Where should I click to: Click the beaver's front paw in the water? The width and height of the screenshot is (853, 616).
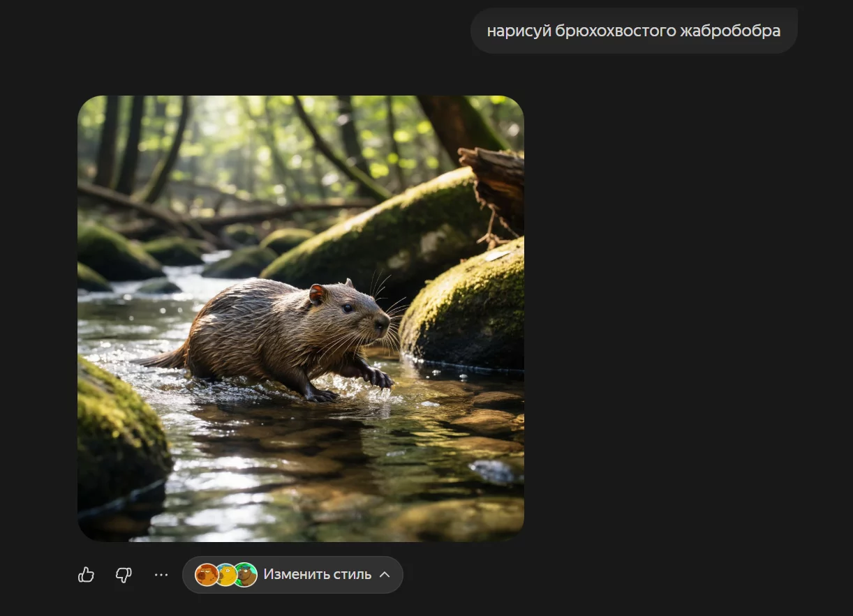coord(378,377)
